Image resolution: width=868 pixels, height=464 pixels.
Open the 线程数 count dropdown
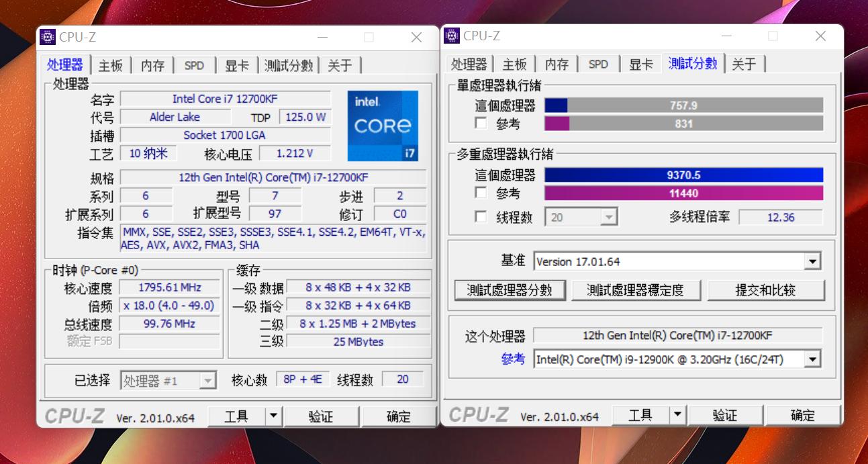[610, 216]
